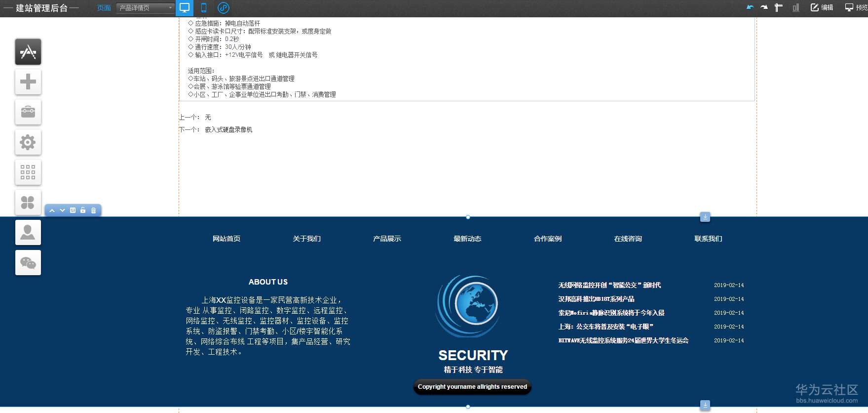868x413 pixels.
Task: Select the 建站管理后台 title
Action: coord(41,8)
